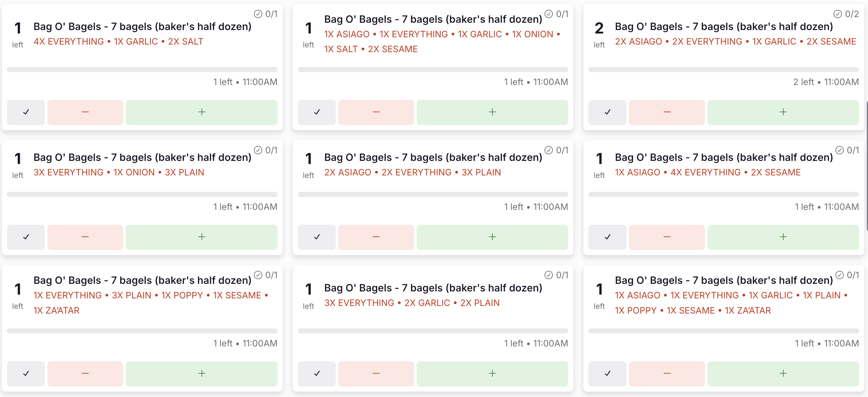This screenshot has width=868, height=397.
Task: Increase count on 1X Asiago, 4X Everything order
Action: point(783,237)
